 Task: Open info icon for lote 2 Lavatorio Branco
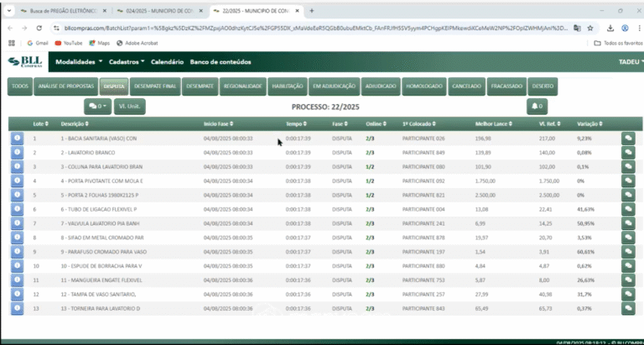[18, 152]
